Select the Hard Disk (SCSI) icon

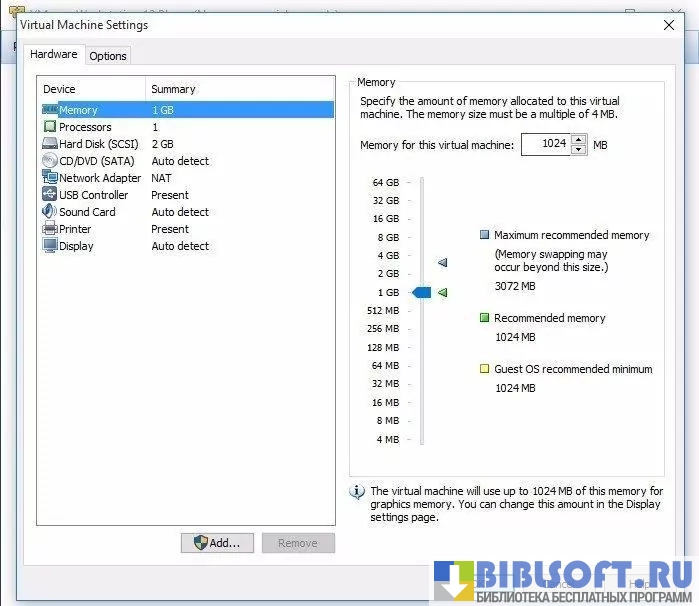50,144
